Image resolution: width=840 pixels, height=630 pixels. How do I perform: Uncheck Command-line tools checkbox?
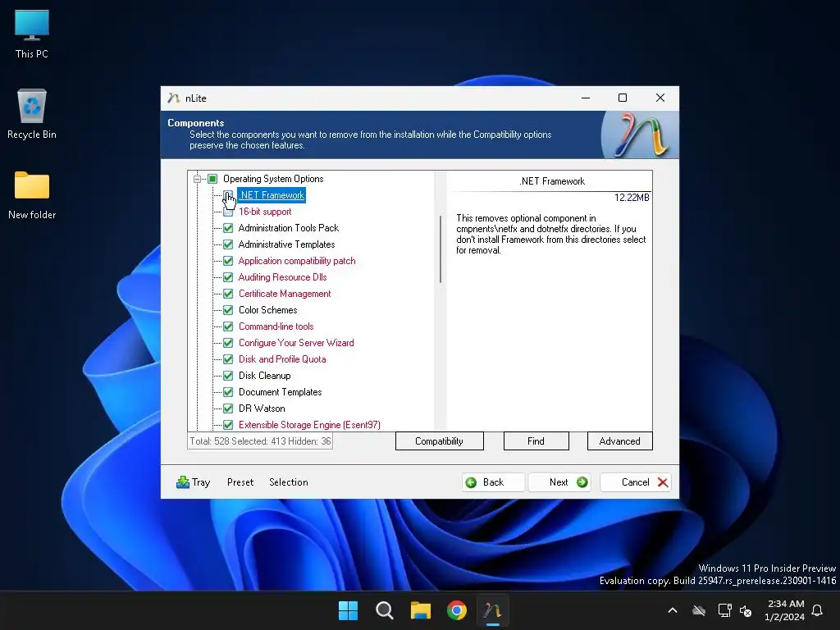click(x=228, y=326)
